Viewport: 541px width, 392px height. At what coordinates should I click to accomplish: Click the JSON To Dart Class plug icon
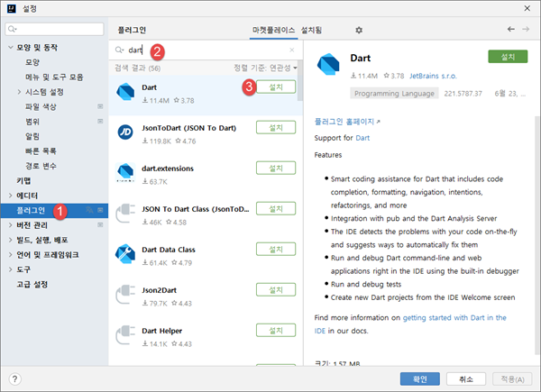click(x=125, y=213)
